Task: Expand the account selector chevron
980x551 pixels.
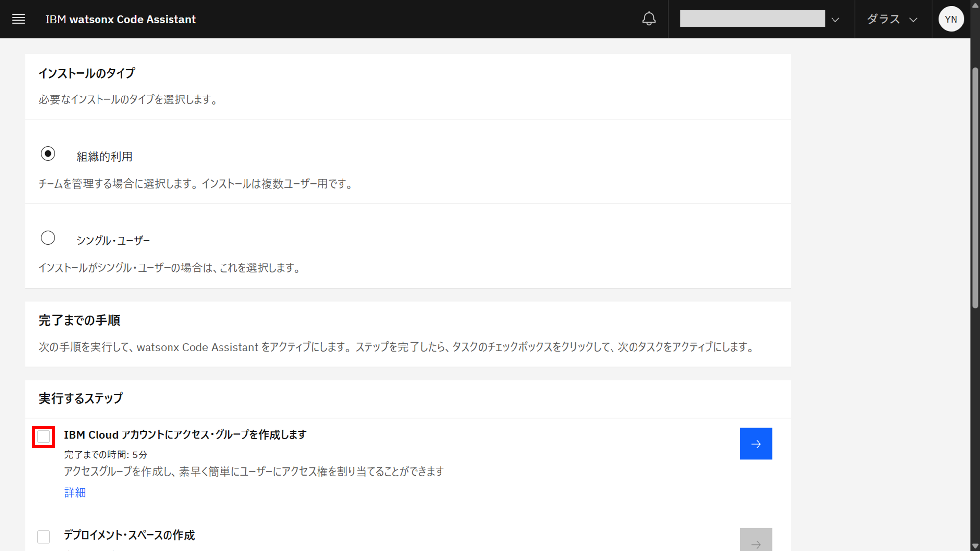Action: tap(835, 20)
